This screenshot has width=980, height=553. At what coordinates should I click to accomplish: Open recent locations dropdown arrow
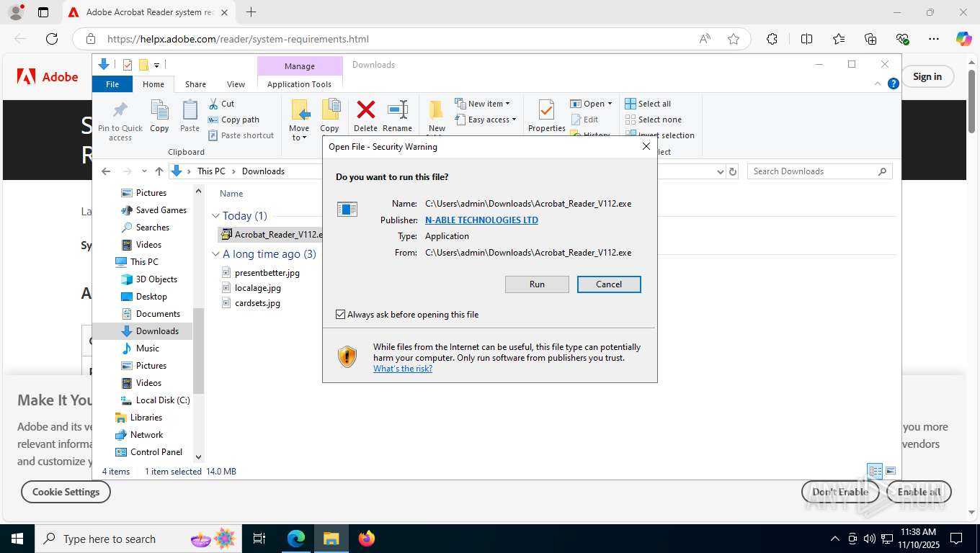pyautogui.click(x=144, y=171)
